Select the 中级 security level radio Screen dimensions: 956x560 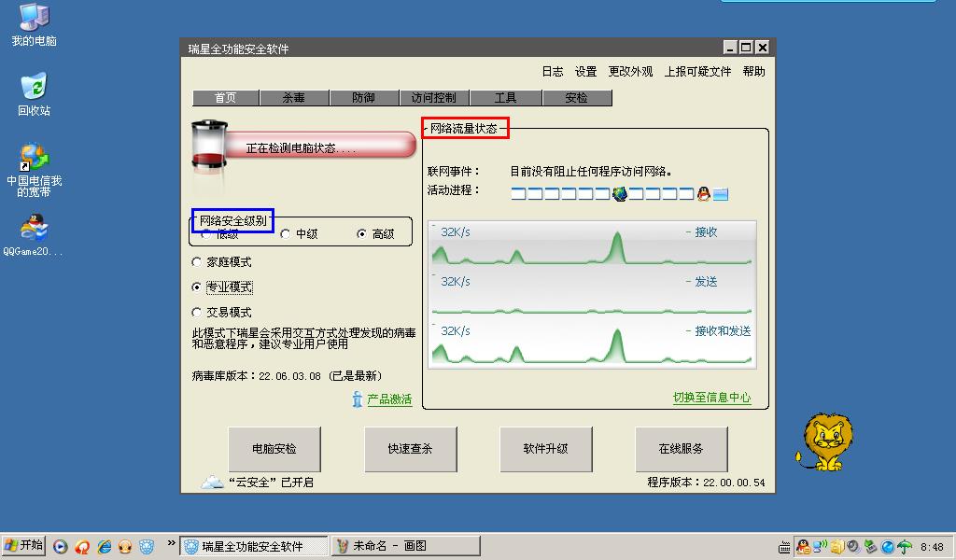[x=285, y=234]
